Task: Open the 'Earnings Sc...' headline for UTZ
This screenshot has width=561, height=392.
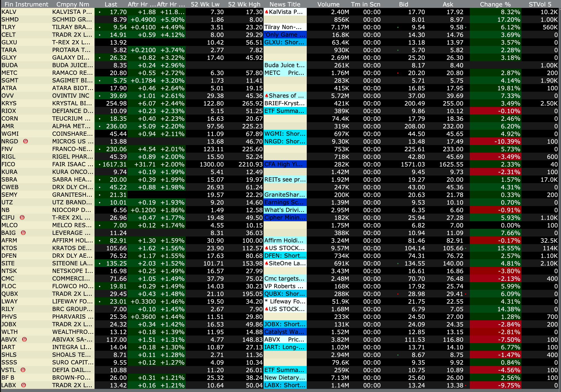Action: coord(284,202)
